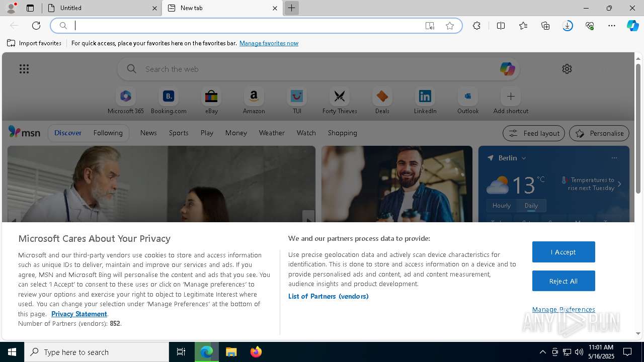Open File Explorer from the taskbar

[231, 352]
